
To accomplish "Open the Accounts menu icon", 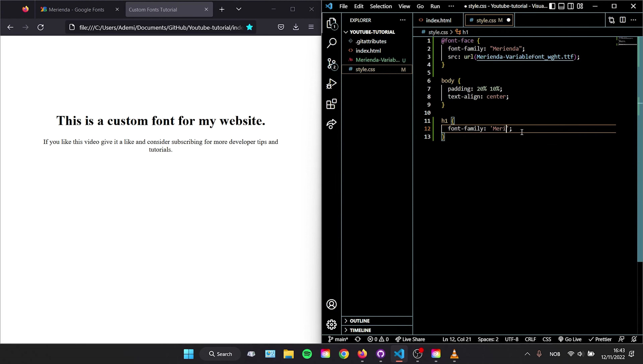I will click(332, 304).
